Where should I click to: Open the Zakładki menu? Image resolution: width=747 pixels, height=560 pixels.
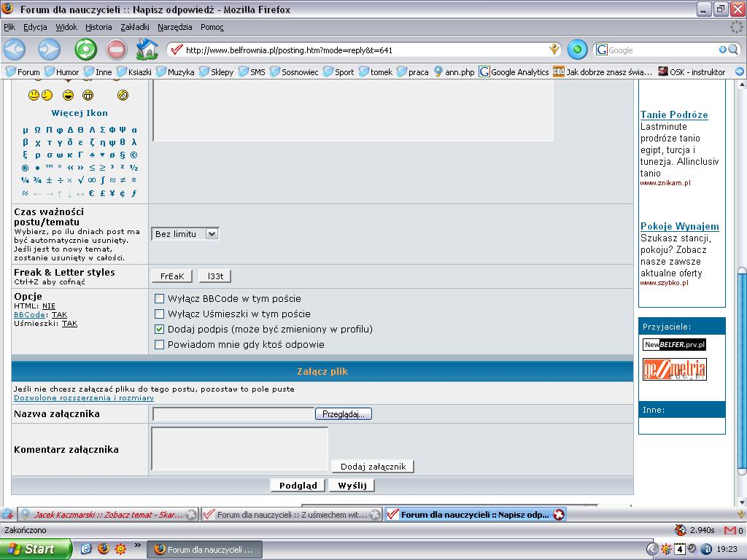coord(135,27)
